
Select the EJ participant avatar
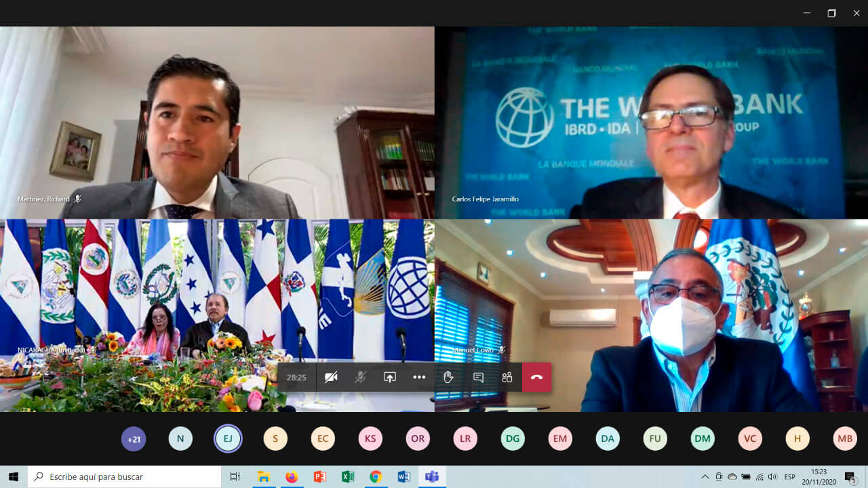228,439
